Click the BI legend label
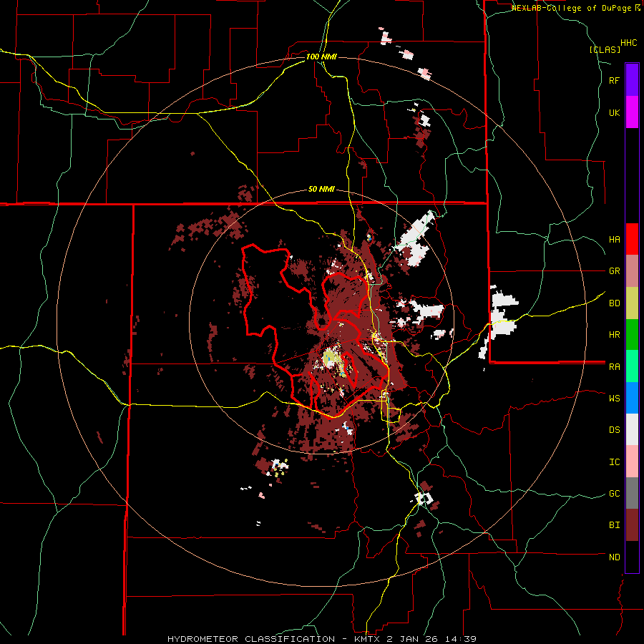 (x=614, y=525)
